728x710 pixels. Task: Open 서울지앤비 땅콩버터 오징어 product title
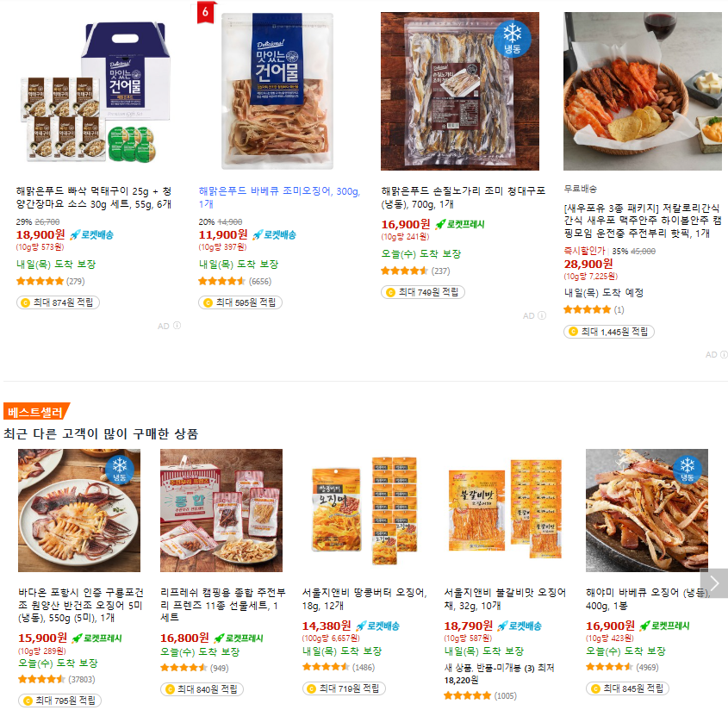click(x=364, y=599)
